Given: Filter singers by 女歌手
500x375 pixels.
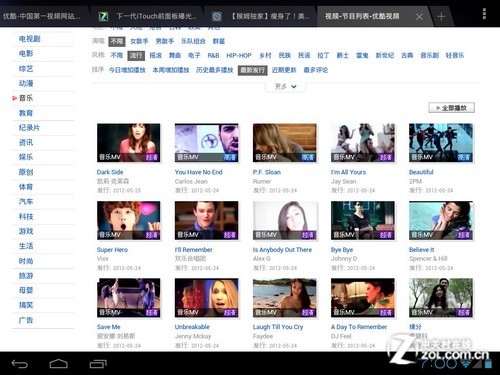Looking at the screenshot, I should [x=139, y=41].
